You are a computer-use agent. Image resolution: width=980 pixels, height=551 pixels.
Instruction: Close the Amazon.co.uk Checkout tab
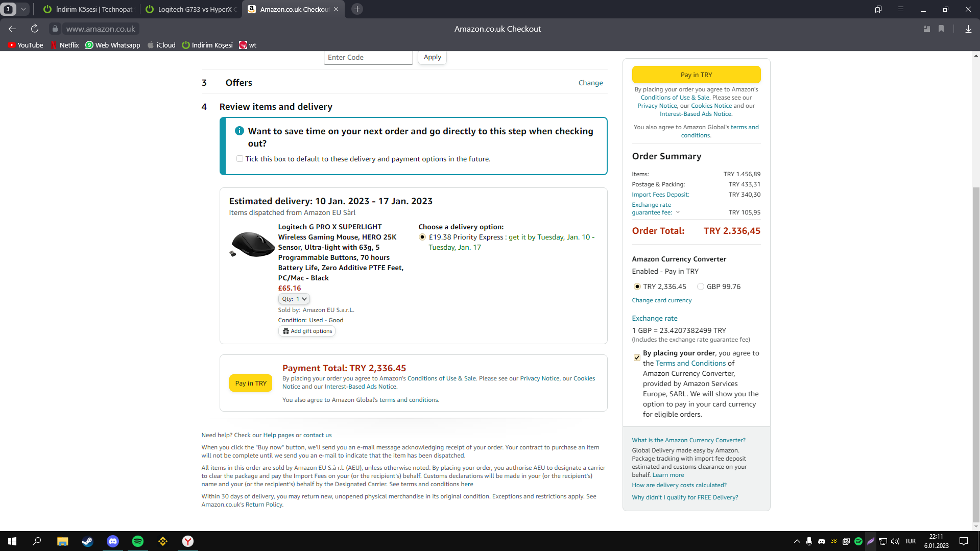336,9
